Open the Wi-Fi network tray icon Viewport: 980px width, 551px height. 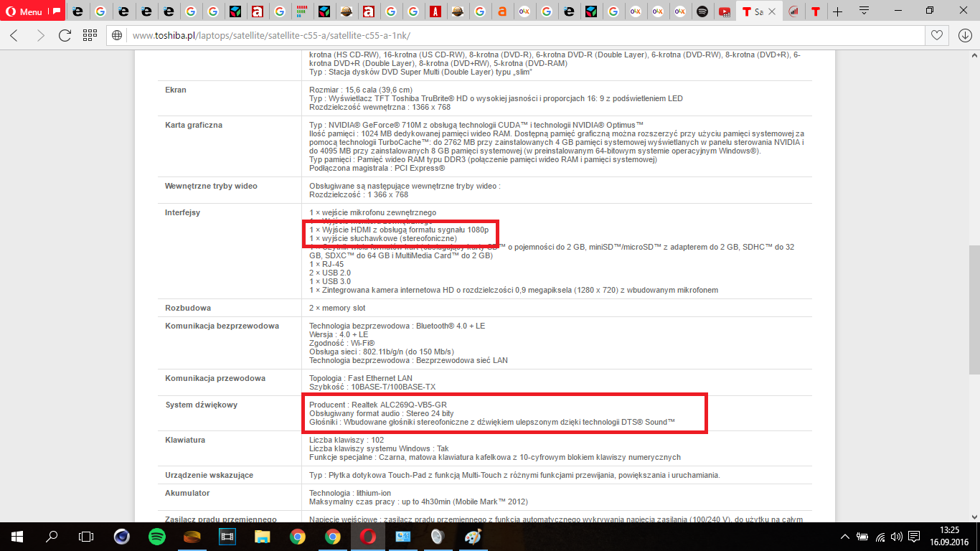tap(880, 537)
